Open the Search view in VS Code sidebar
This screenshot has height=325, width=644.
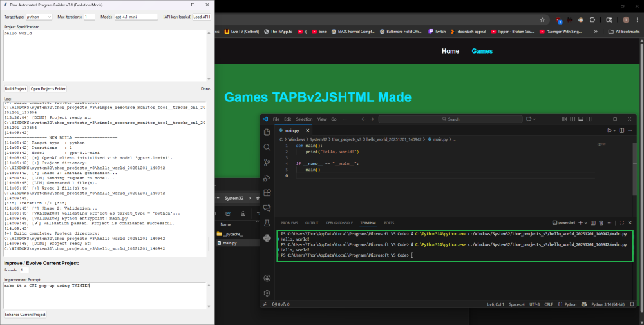pos(267,147)
